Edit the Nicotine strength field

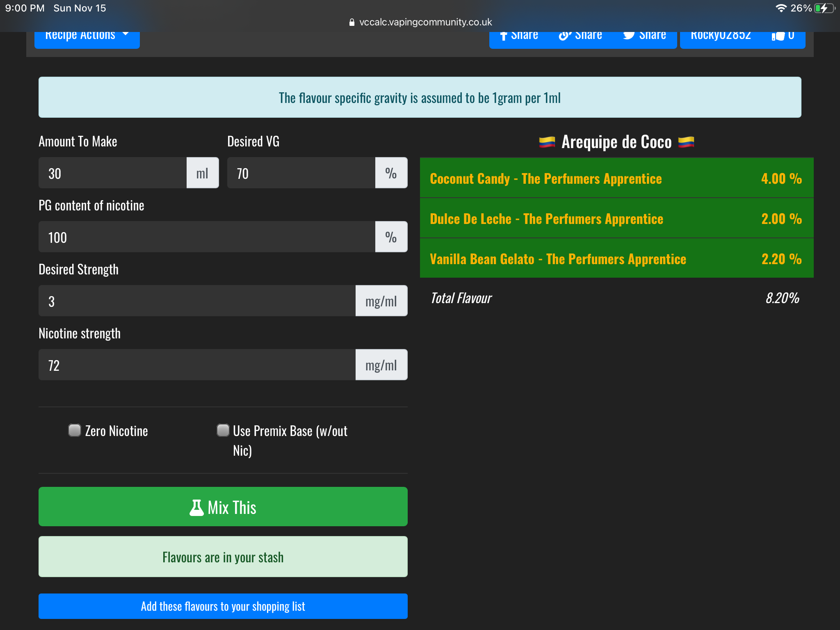click(x=197, y=365)
